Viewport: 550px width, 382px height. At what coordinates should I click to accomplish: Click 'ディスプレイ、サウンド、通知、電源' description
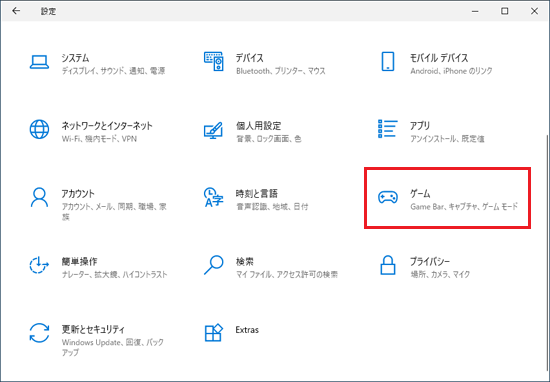pos(113,71)
